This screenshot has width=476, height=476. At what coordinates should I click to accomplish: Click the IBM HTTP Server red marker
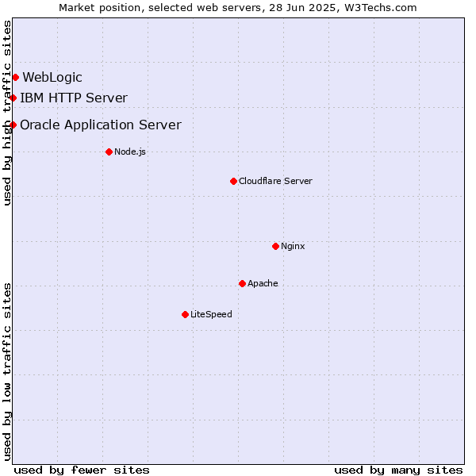click(x=13, y=98)
